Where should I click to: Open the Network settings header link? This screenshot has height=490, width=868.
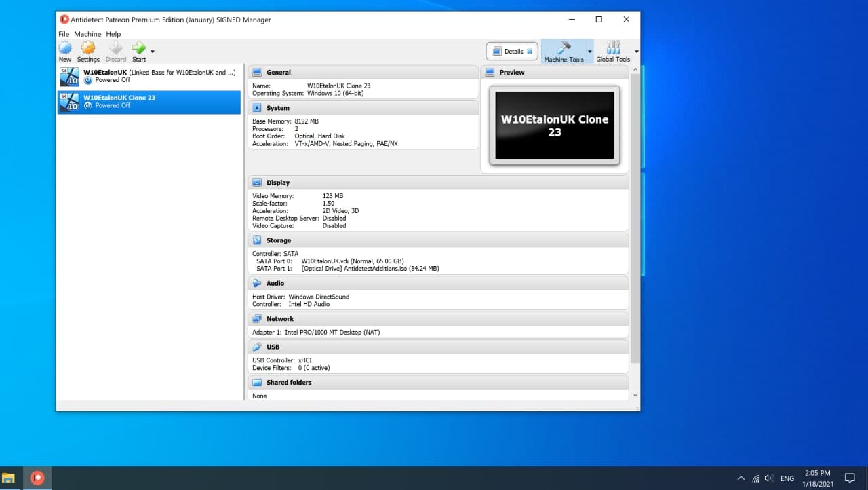(x=280, y=319)
